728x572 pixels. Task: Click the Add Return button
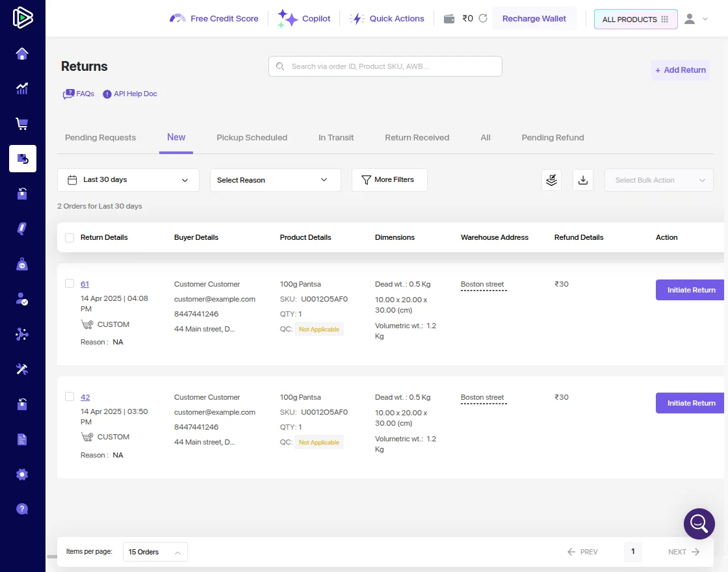(680, 70)
